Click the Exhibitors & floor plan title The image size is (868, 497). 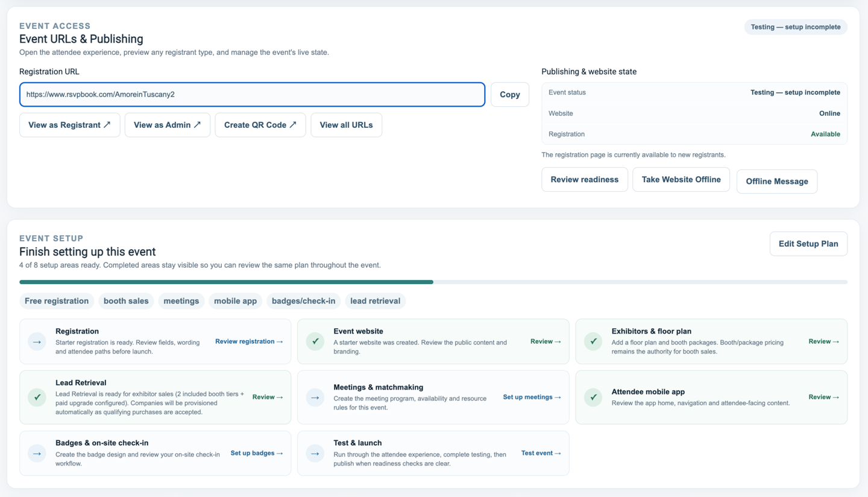tap(652, 331)
